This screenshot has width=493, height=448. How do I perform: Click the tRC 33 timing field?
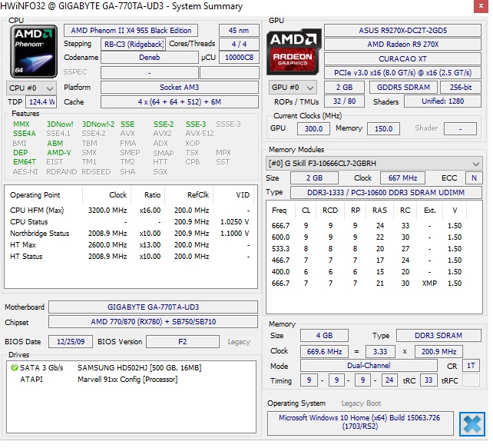428,380
